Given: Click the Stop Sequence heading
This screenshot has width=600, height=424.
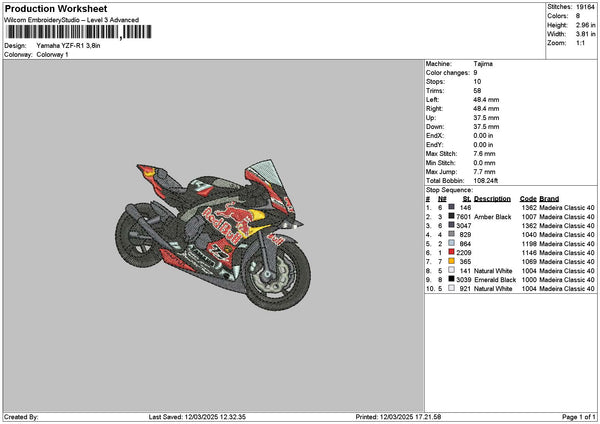Looking at the screenshot, I should coord(449,188).
